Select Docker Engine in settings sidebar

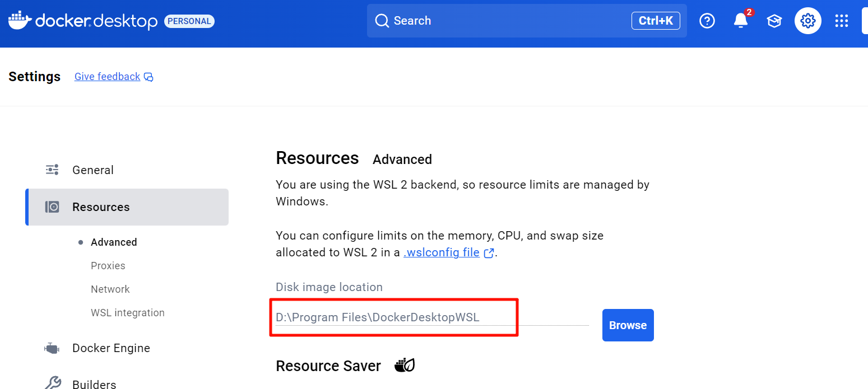(127, 348)
